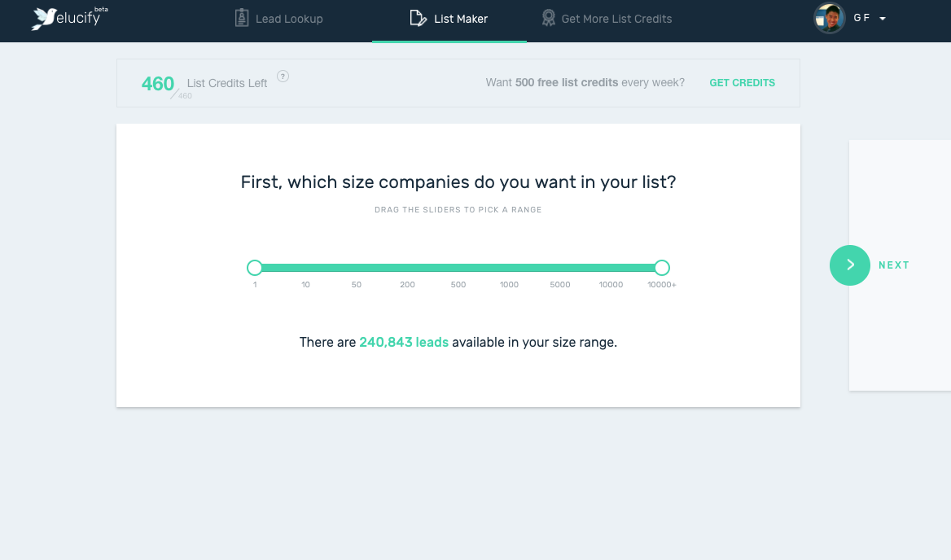Click the 500 free list credits text

coord(567,82)
